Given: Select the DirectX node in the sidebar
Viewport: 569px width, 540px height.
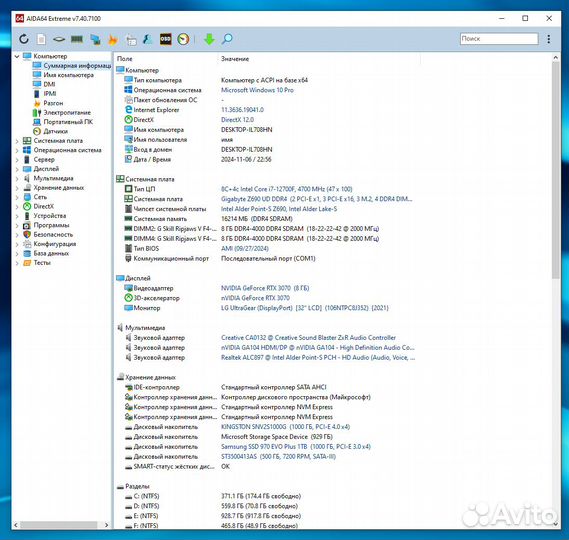Looking at the screenshot, I should tap(44, 206).
